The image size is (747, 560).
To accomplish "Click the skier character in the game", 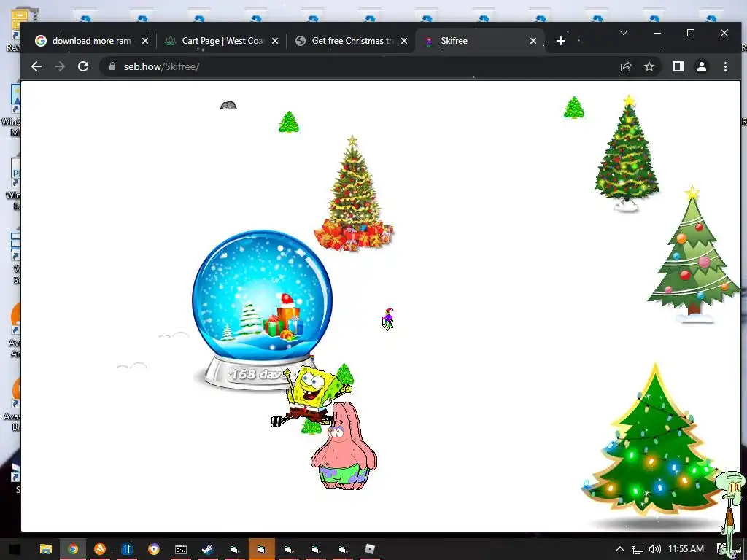I will click(388, 319).
